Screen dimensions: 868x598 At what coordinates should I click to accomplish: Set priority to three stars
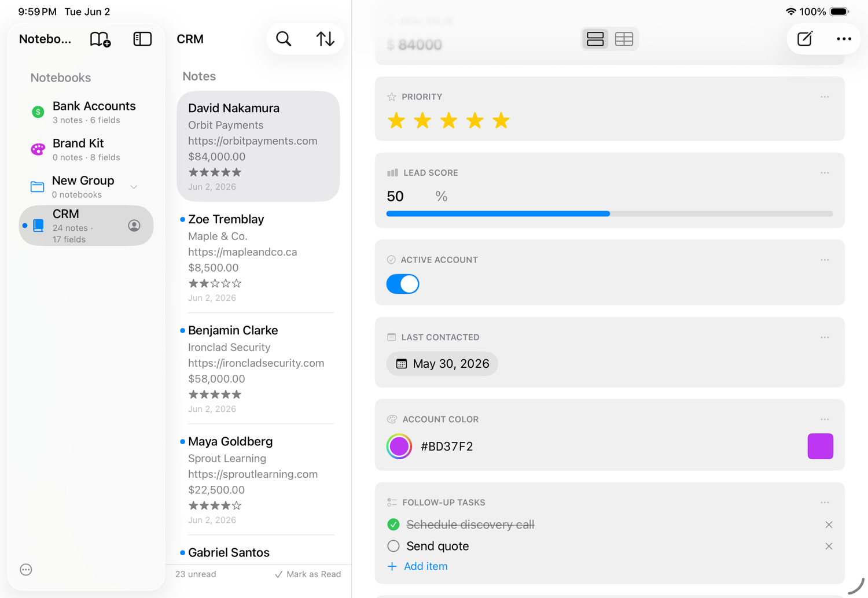click(x=448, y=121)
